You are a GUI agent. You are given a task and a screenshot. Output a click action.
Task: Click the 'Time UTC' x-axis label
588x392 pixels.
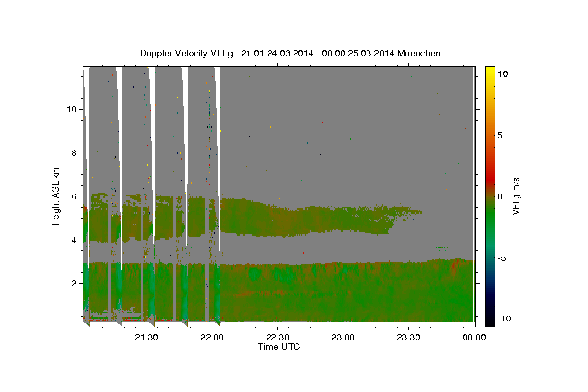point(279,347)
